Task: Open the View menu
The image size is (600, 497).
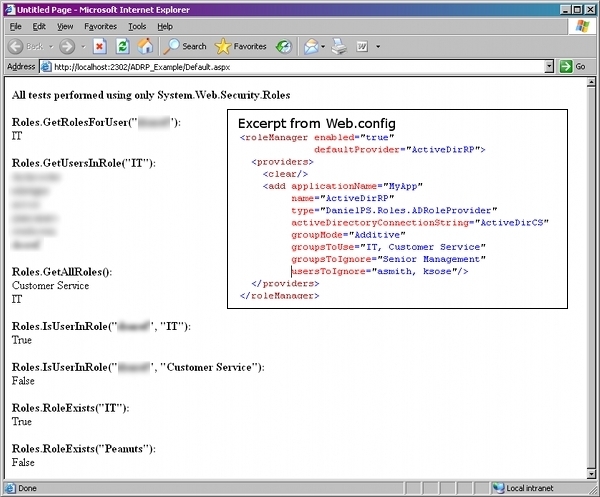Action: (x=65, y=26)
